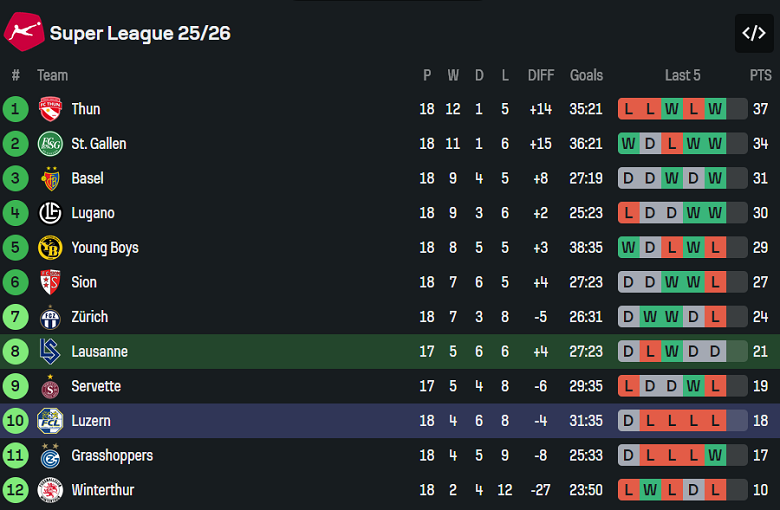Click Thun's most recent win badge

coord(715,109)
